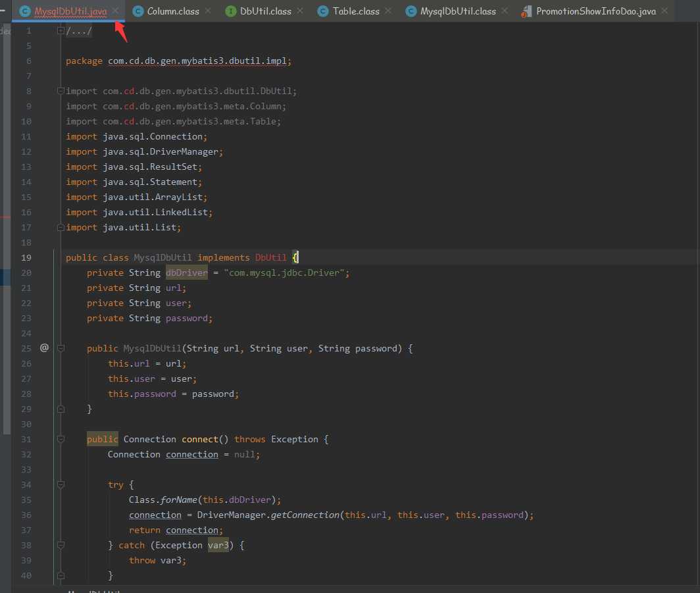Collapse the try block at line 34
The height and width of the screenshot is (593, 700).
coord(61,484)
